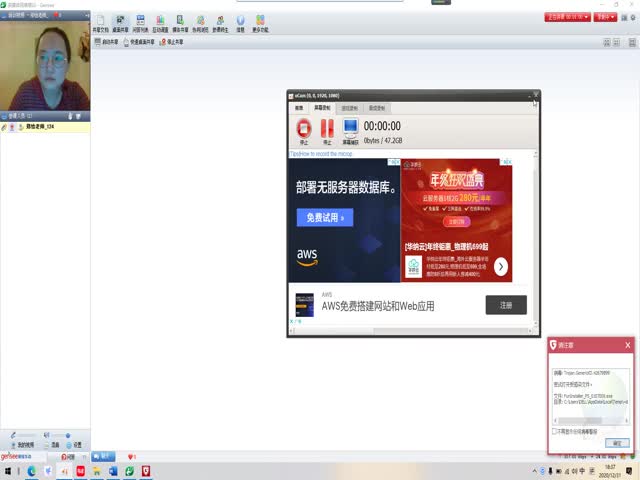This screenshot has width=640, height=480.
Task: Confirm the antivirus alert with OK button
Action: 617,443
